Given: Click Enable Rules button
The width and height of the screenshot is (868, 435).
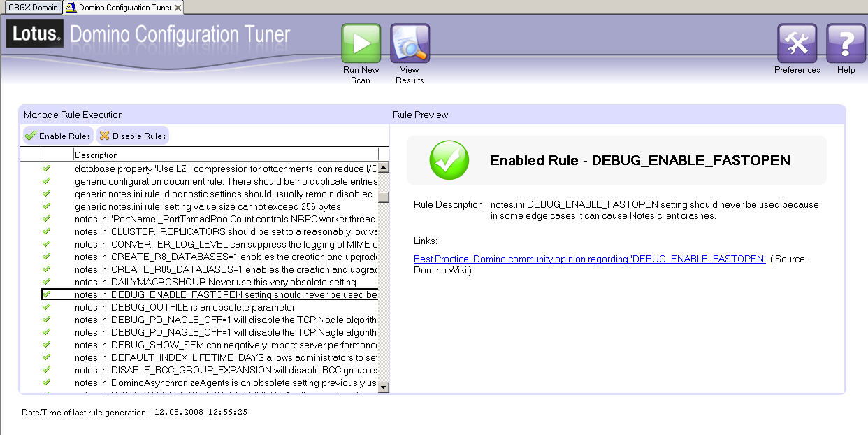Looking at the screenshot, I should coord(58,136).
